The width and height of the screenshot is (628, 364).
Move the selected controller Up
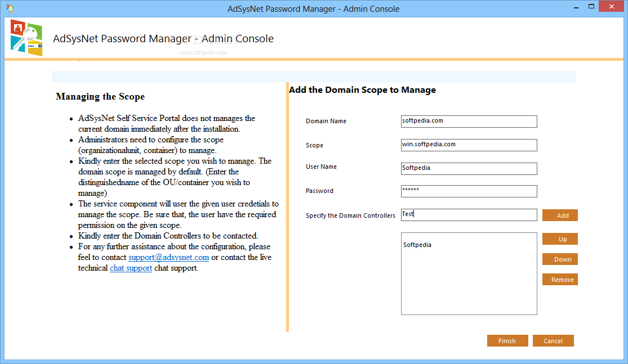[x=560, y=239]
